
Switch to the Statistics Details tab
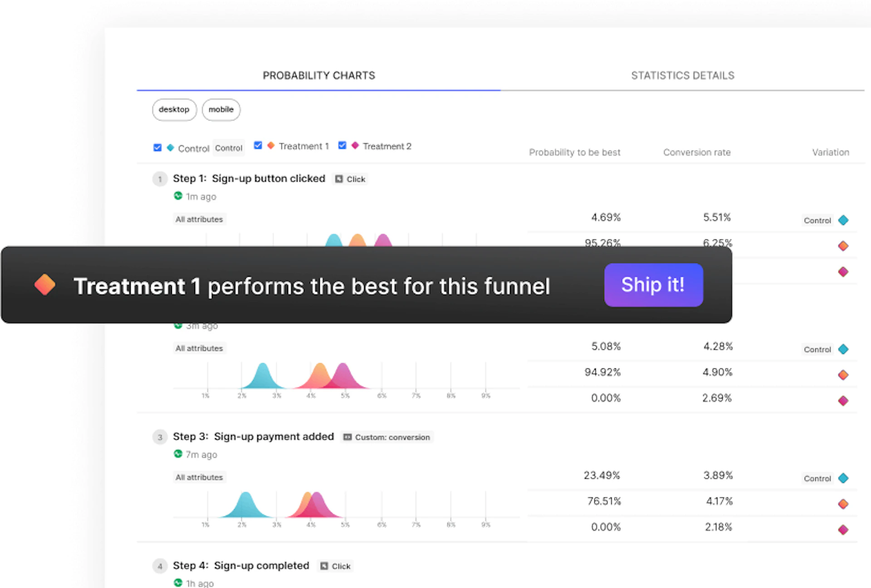[682, 75]
